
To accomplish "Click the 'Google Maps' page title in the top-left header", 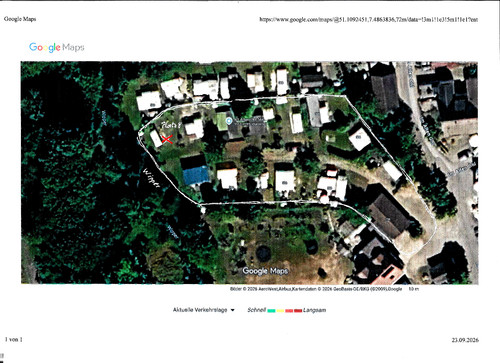I will (x=20, y=19).
